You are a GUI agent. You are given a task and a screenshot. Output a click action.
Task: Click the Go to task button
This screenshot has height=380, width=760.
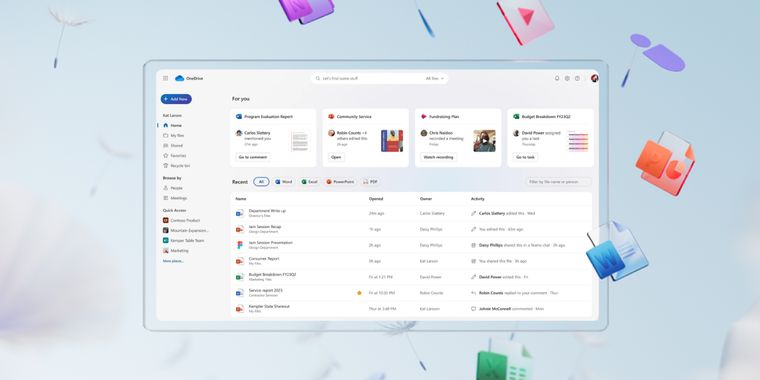(x=525, y=157)
